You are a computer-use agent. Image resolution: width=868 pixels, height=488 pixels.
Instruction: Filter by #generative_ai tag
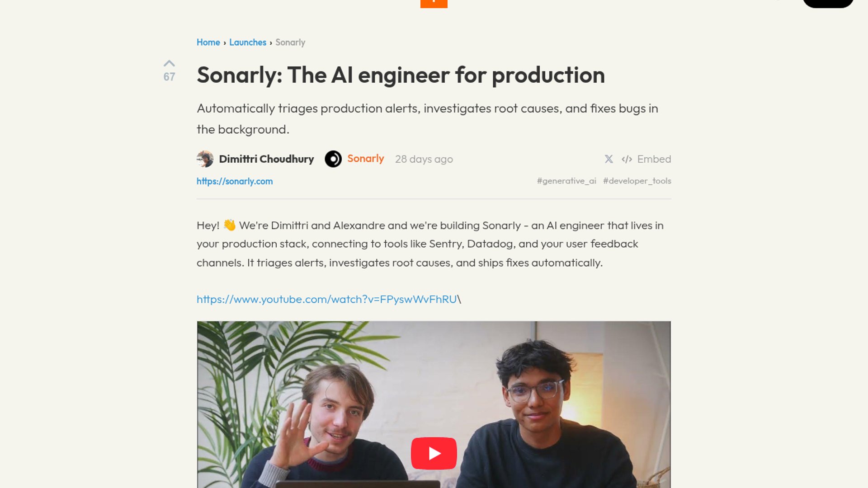coord(566,181)
